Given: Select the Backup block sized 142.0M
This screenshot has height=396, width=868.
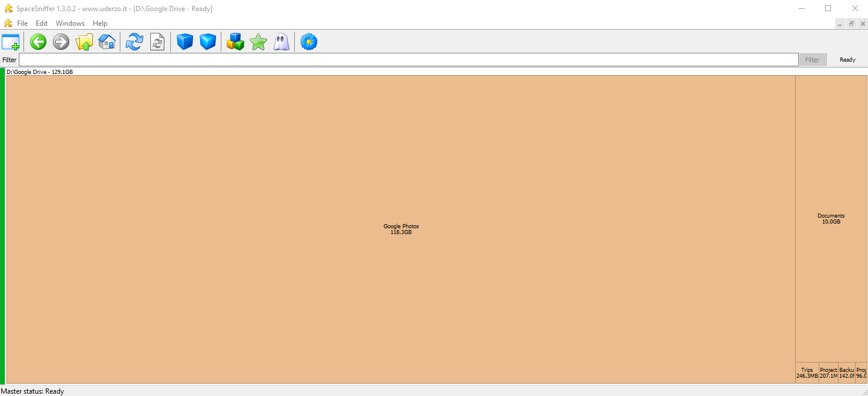Looking at the screenshot, I should tap(847, 373).
